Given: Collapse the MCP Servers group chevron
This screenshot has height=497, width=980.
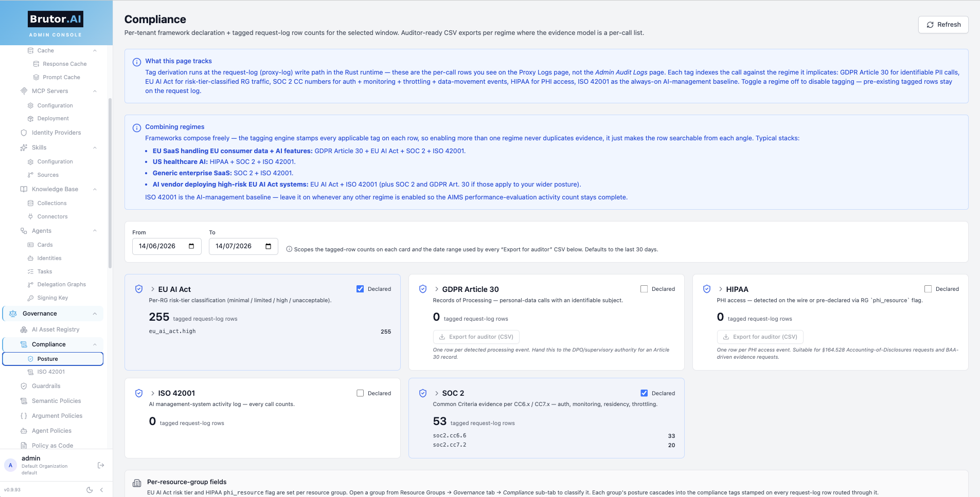Looking at the screenshot, I should point(95,91).
